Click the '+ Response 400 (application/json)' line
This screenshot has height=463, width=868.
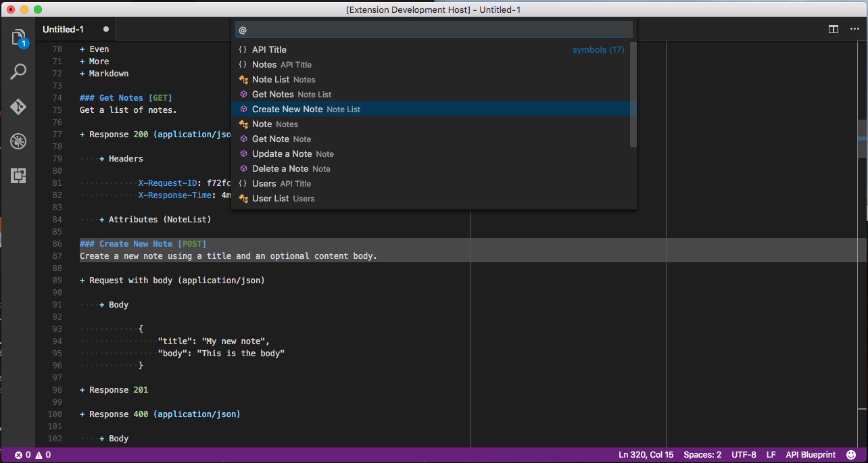[x=160, y=414]
